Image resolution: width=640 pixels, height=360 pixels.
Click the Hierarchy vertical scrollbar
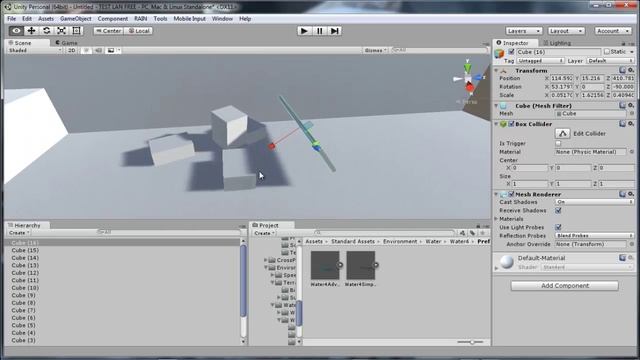coord(243,282)
